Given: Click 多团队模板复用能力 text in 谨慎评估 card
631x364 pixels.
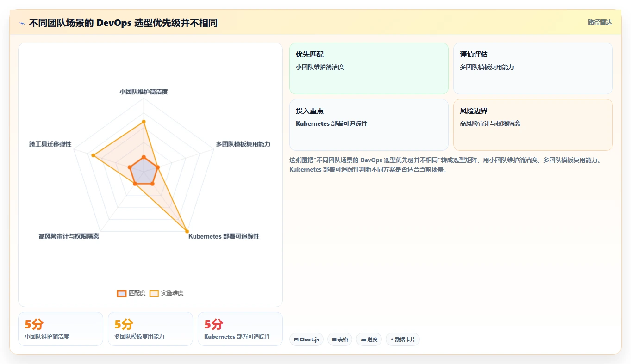Looking at the screenshot, I should click(487, 67).
